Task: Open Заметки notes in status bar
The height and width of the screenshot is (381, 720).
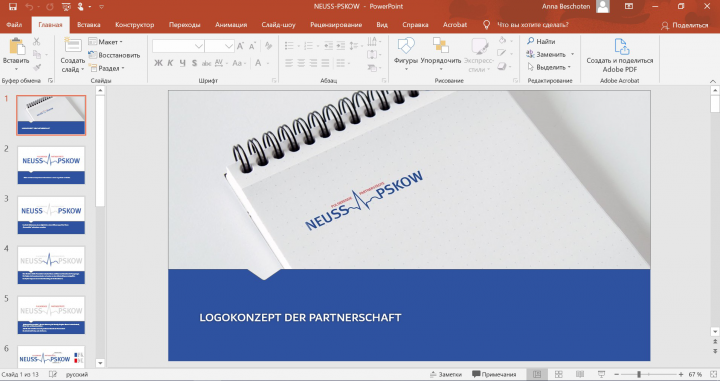Action: pos(446,374)
